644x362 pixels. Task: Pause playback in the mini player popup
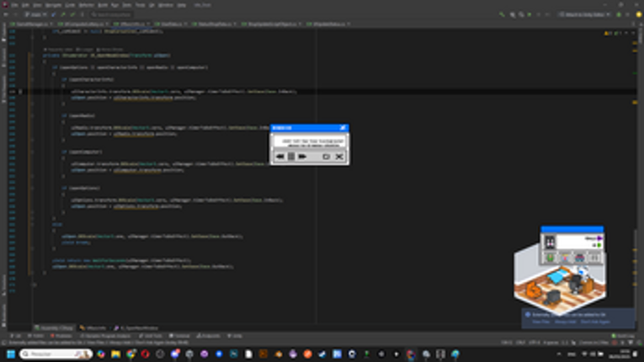pos(291,157)
